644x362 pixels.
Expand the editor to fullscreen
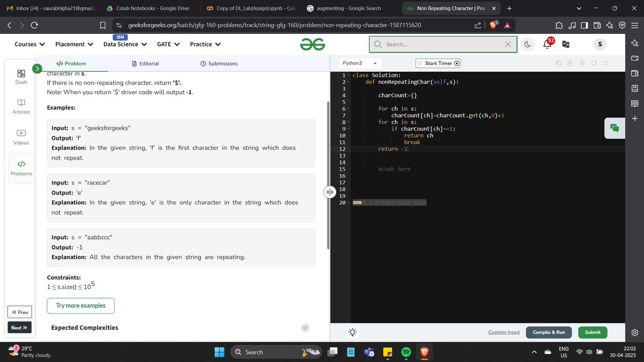[x=605, y=63]
